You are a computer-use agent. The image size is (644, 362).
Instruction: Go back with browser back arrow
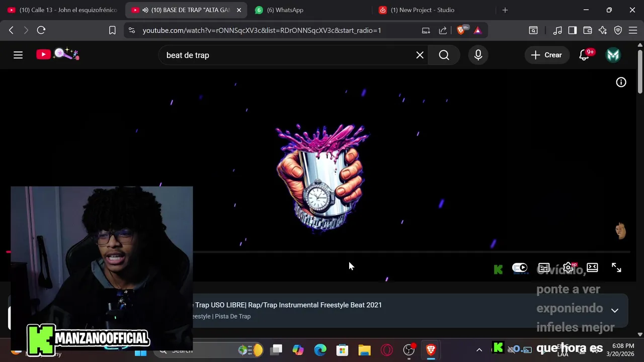[11, 30]
